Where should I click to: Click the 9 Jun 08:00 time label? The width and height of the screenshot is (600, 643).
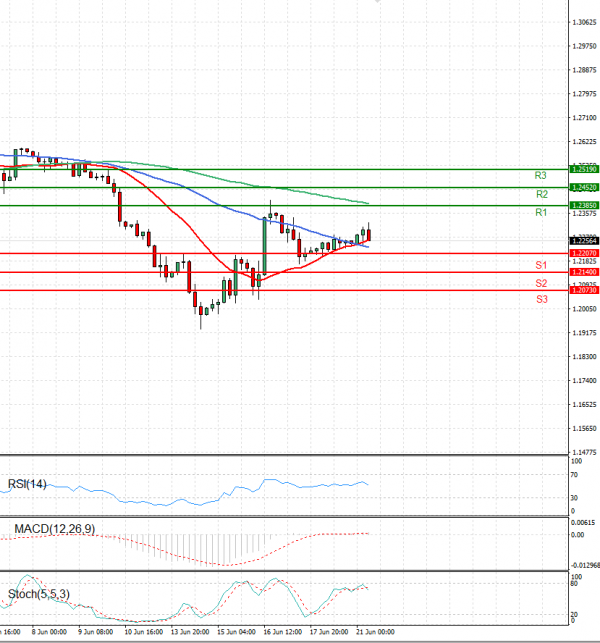coord(96,632)
